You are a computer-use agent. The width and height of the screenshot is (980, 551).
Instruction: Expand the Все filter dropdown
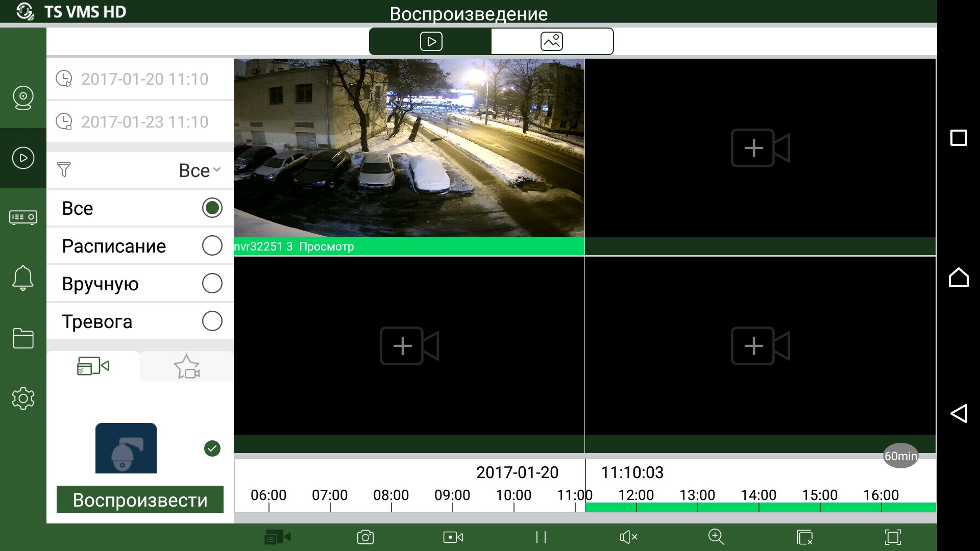pos(199,170)
